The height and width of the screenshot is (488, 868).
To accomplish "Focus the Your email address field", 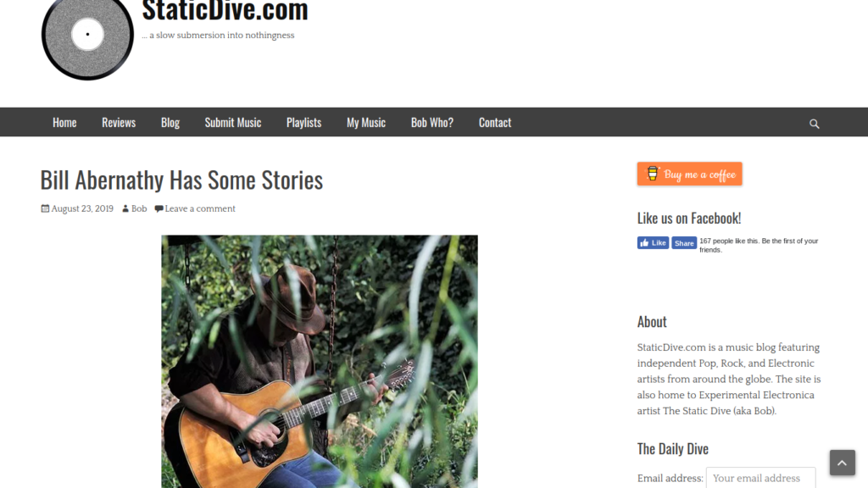I will [x=760, y=478].
